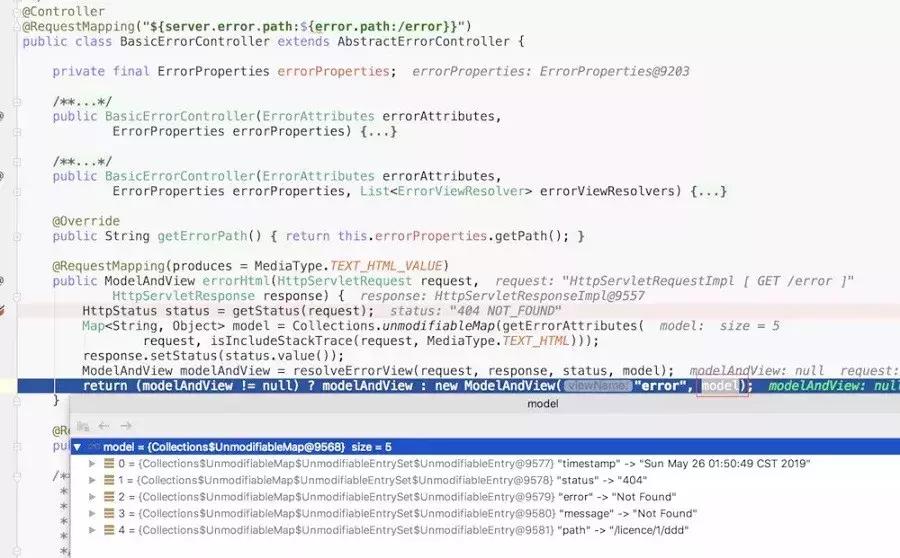The height and width of the screenshot is (558, 900).
Task: Select the path entry /licence/1/ddd row
Action: pos(485,530)
